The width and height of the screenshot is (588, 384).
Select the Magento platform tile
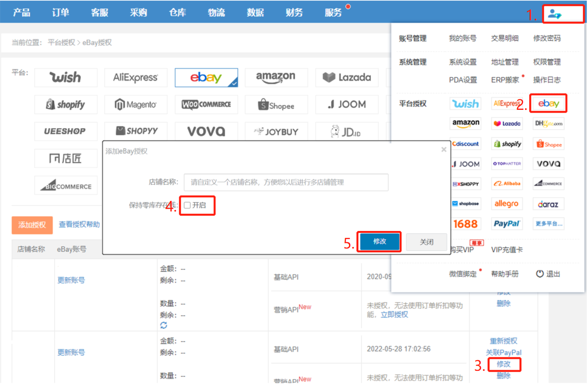click(x=136, y=104)
